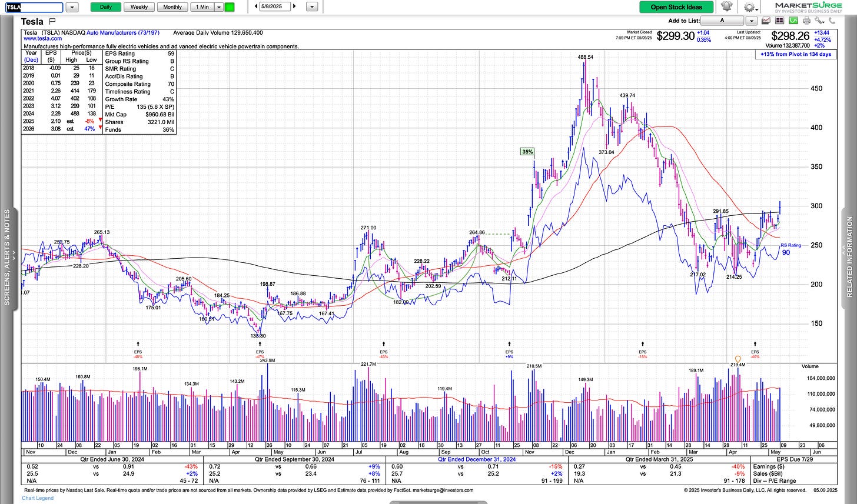The height and width of the screenshot is (504, 857).
Task: Click the Composite Rating 70 row
Action: 139,84
